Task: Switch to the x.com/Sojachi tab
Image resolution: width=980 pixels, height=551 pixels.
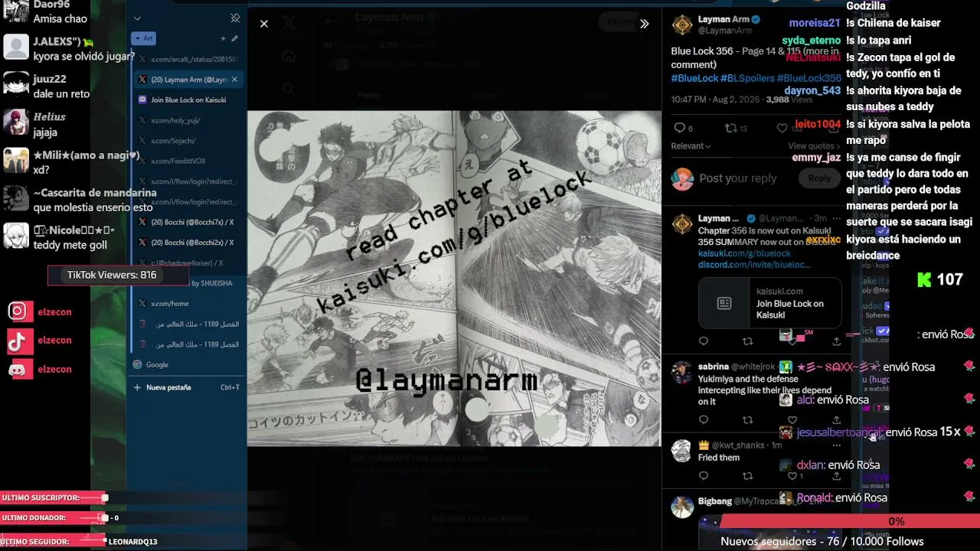Action: click(188, 141)
